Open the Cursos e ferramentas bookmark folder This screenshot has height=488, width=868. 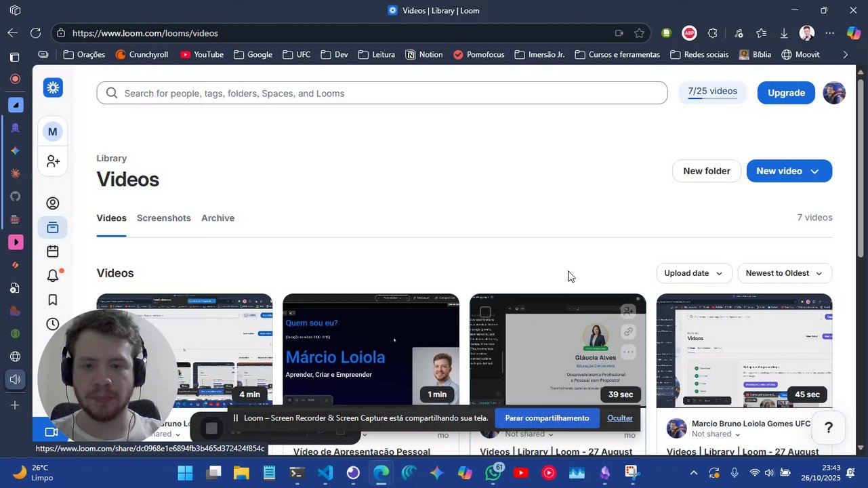tap(617, 55)
